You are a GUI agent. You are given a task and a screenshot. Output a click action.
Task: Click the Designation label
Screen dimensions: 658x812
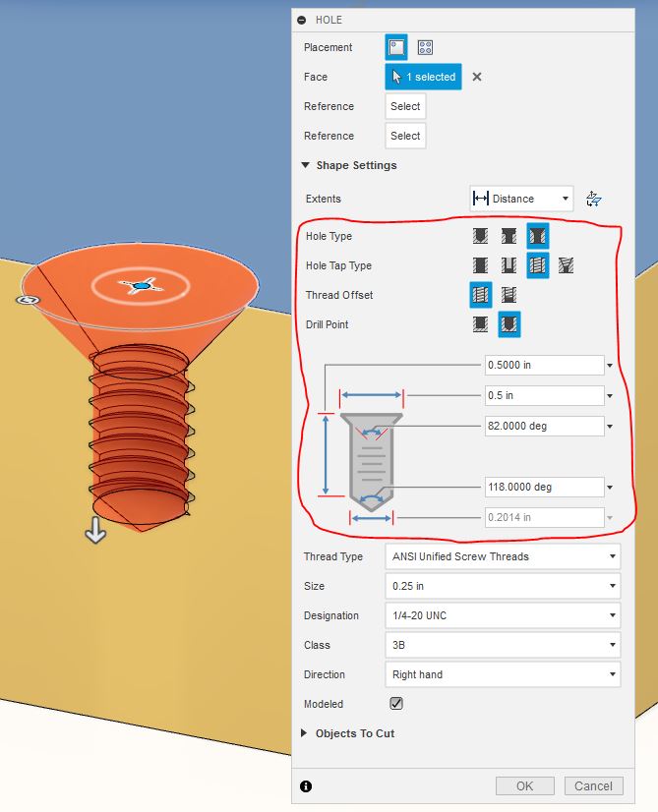pyautogui.click(x=331, y=615)
